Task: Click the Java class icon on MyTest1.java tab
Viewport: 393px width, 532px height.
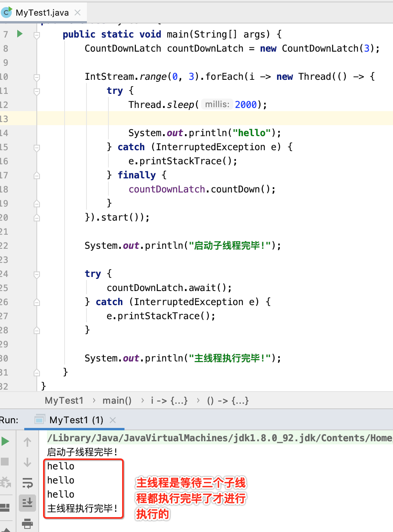Action: pyautogui.click(x=7, y=12)
